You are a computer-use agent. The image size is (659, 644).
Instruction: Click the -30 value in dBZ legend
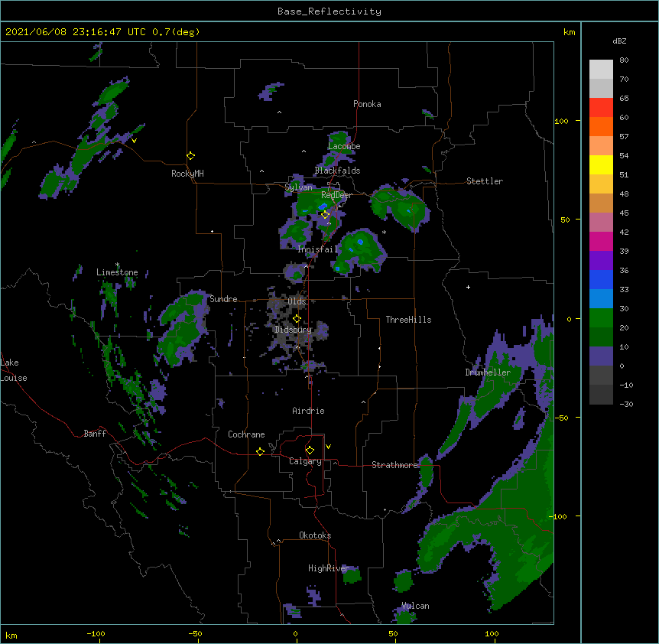626,404
